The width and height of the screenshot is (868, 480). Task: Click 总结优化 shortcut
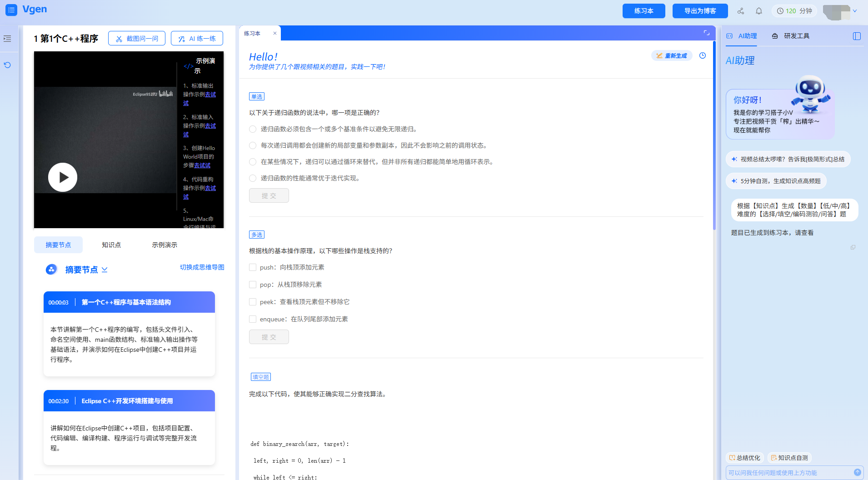click(x=744, y=458)
